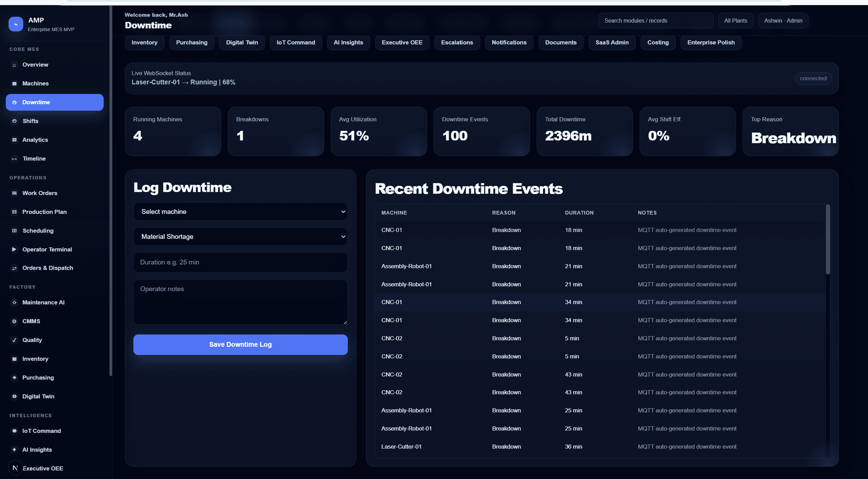868x479 pixels.
Task: Click the Operator Terminal play icon
Action: [x=14, y=249]
